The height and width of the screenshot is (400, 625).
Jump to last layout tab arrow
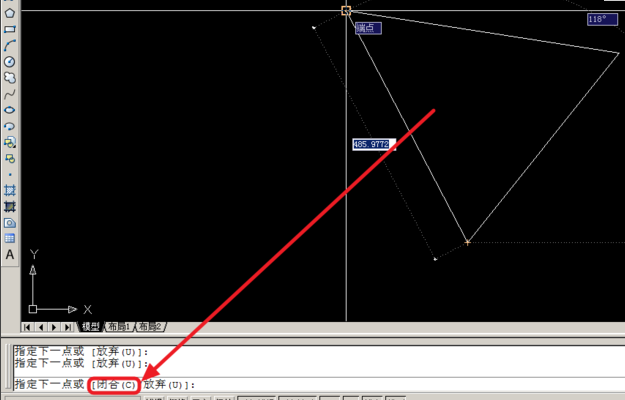click(x=68, y=327)
